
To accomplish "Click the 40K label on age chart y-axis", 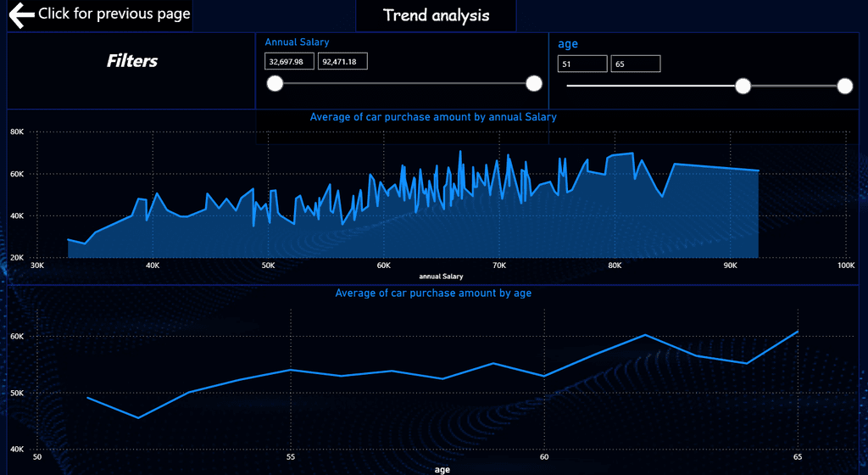I will point(17,450).
